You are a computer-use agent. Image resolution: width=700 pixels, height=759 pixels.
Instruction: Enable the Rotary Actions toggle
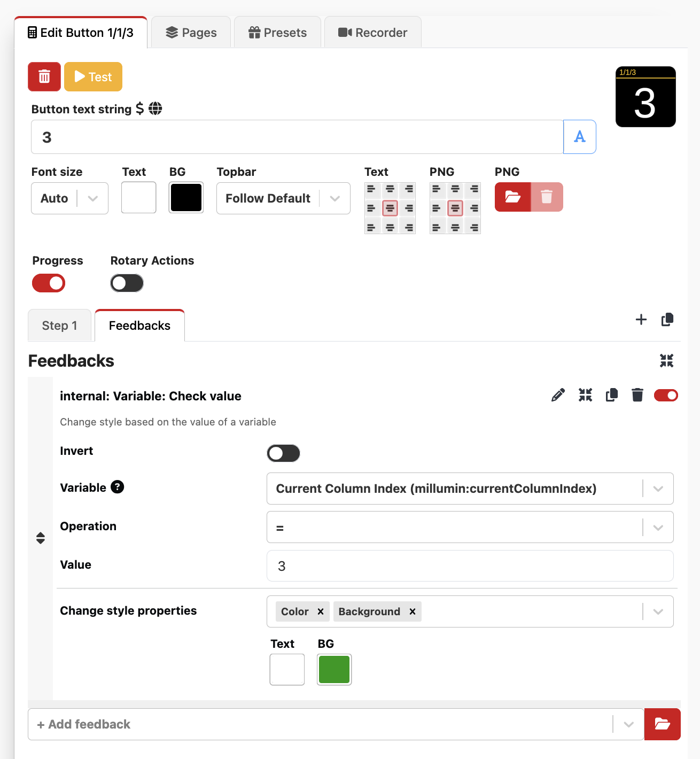[x=127, y=283]
